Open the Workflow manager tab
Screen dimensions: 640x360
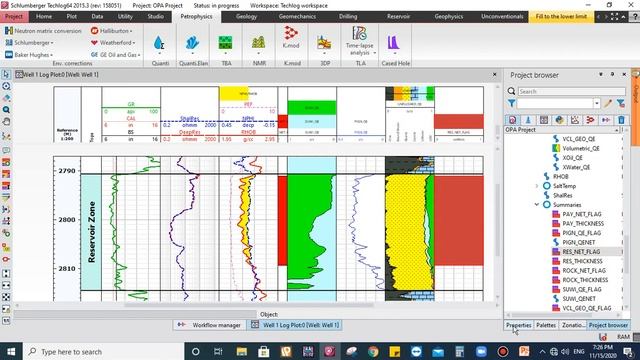click(x=210, y=325)
